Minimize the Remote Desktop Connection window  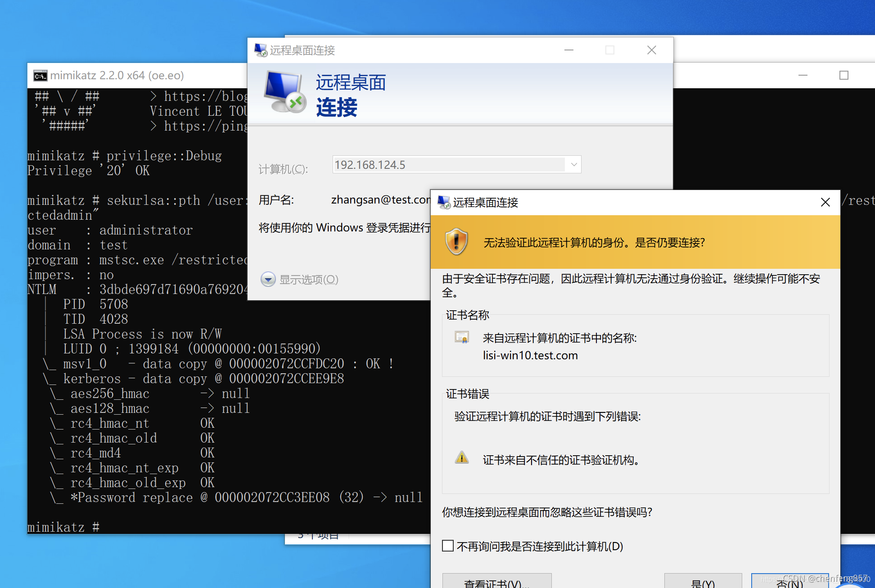click(569, 50)
